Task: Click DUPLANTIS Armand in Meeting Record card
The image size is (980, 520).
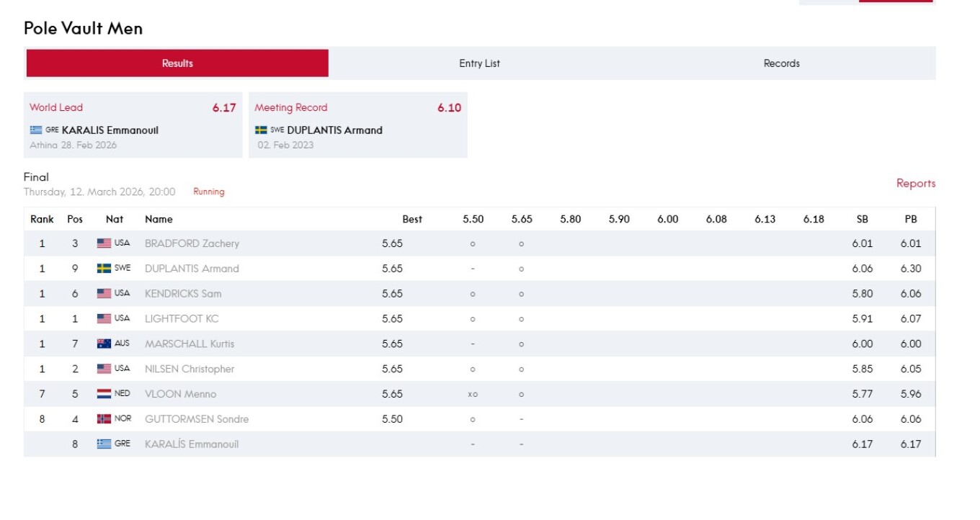Action: [x=334, y=130]
